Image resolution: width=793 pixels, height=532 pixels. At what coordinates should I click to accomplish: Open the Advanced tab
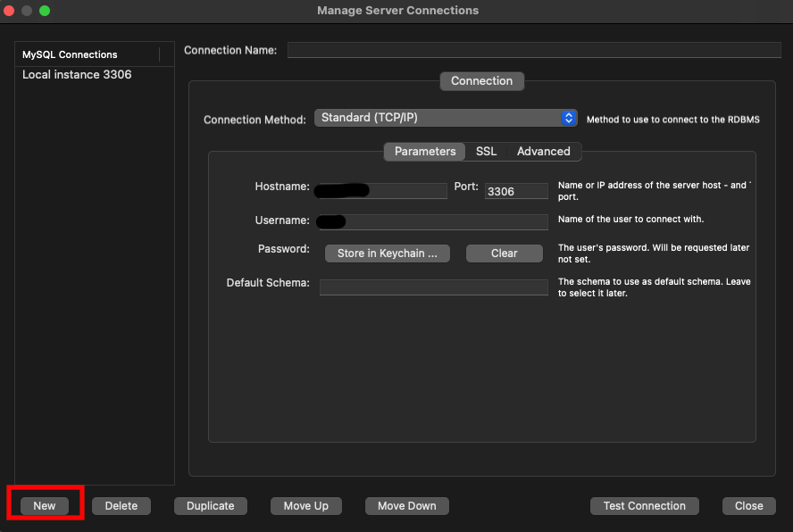(x=544, y=151)
